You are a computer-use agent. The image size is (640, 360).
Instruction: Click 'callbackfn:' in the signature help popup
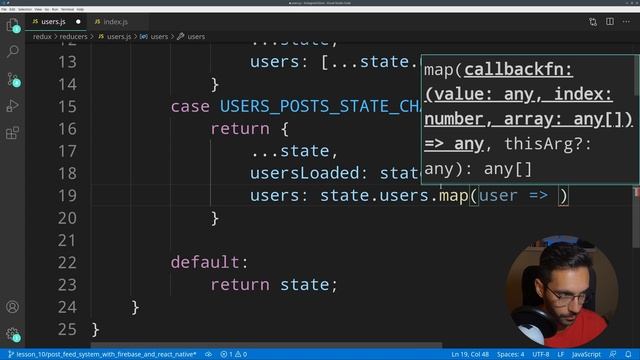click(x=518, y=70)
